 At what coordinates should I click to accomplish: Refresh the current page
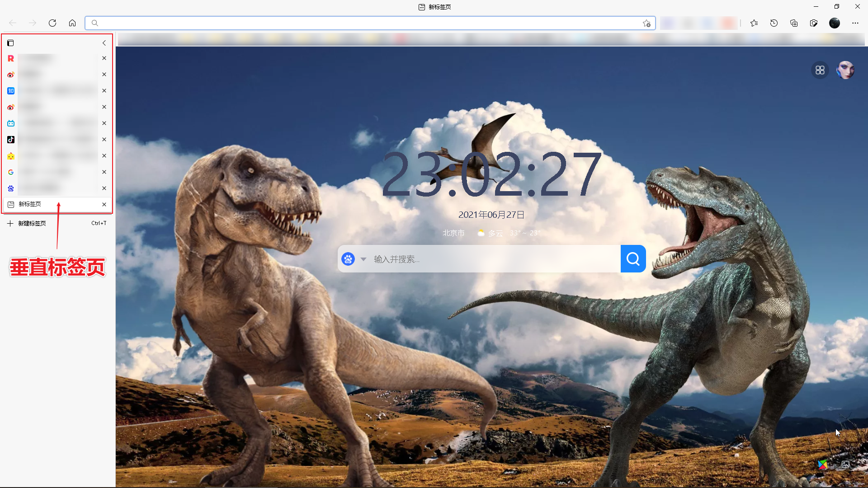tap(52, 23)
